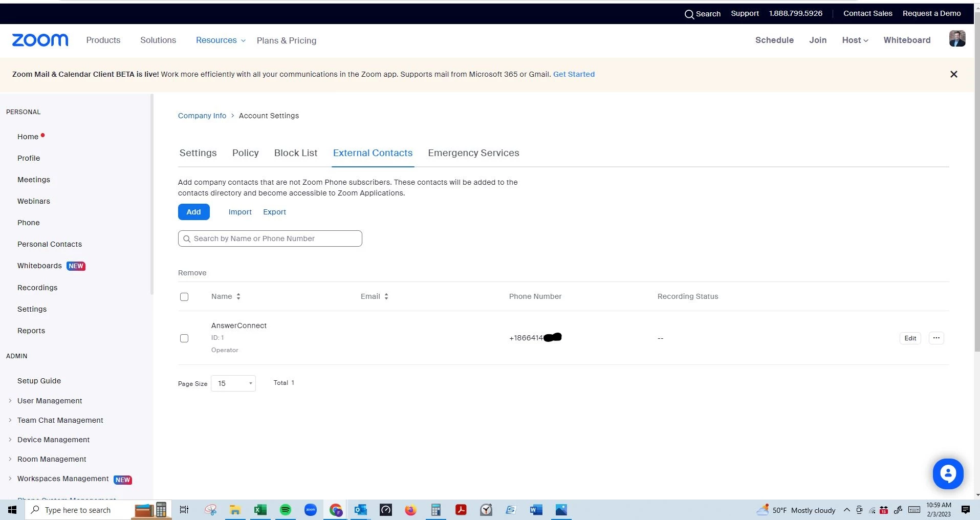Open File Explorer from taskbar
The image size is (980, 520).
pos(235,510)
